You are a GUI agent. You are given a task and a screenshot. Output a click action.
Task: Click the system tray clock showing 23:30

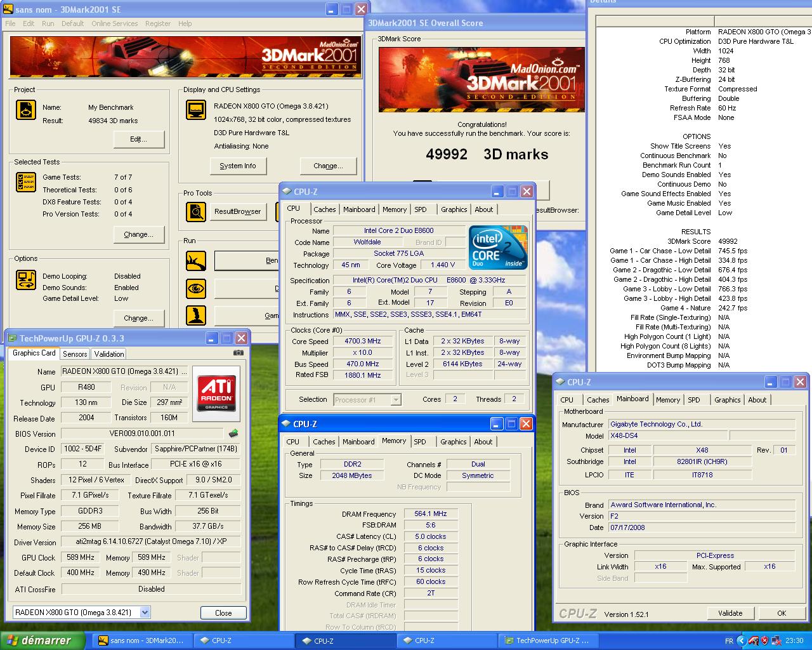coord(794,641)
